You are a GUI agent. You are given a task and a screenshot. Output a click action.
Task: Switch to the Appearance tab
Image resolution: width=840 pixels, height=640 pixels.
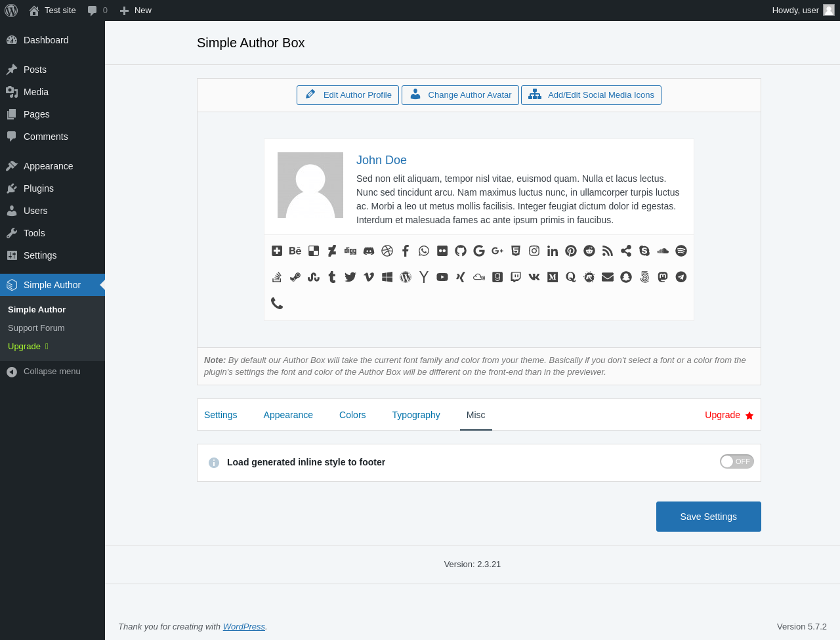point(288,415)
